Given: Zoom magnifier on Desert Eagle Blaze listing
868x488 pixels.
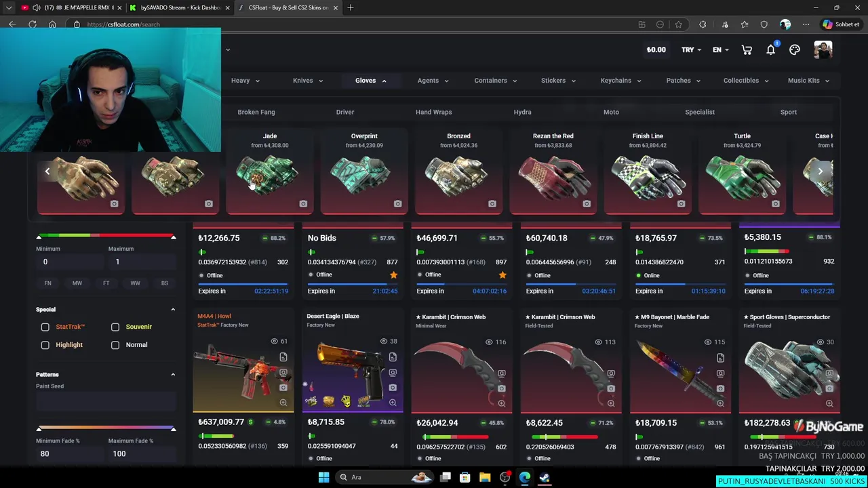Looking at the screenshot, I should [x=393, y=403].
